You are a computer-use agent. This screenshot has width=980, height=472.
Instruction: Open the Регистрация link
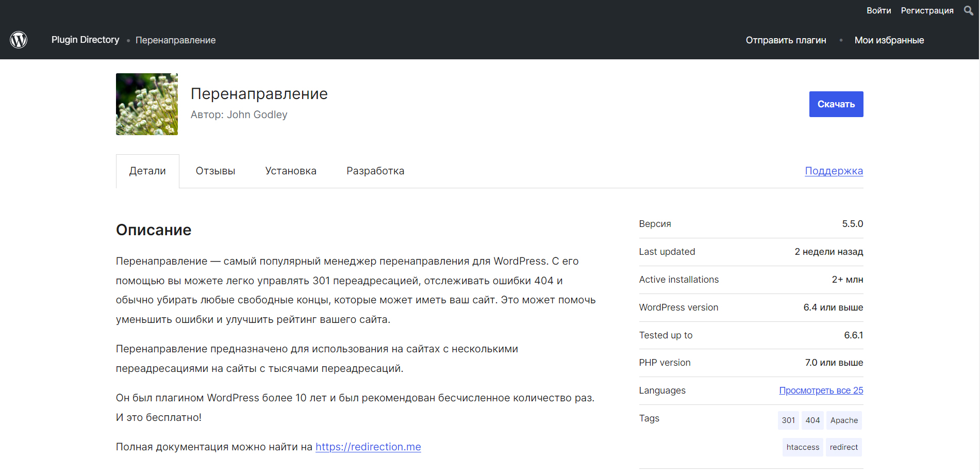click(x=927, y=10)
